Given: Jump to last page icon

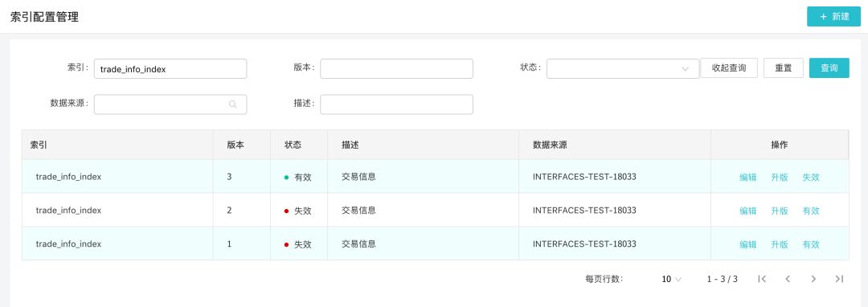Looking at the screenshot, I should click(x=839, y=279).
